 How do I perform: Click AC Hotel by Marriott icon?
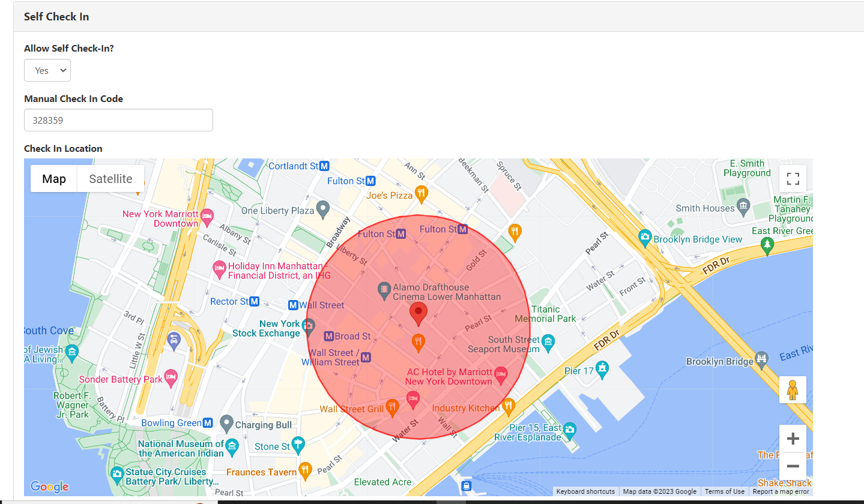[501, 376]
